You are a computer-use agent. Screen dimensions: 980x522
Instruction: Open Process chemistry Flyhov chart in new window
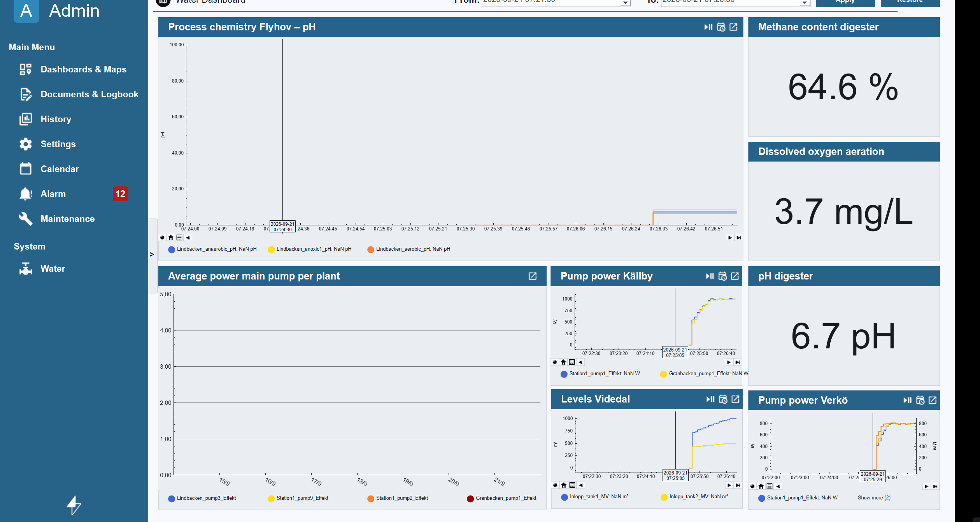[733, 27]
